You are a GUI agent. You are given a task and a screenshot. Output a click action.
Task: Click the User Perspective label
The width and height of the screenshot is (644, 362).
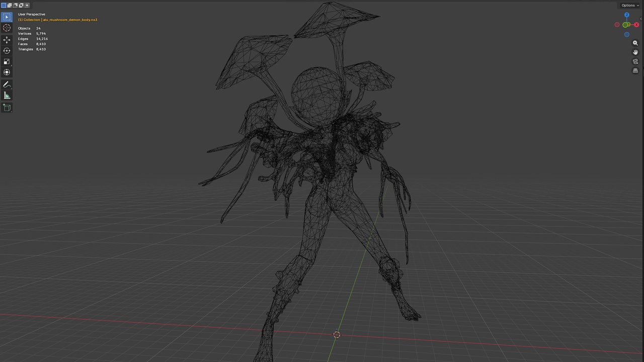[31, 14]
